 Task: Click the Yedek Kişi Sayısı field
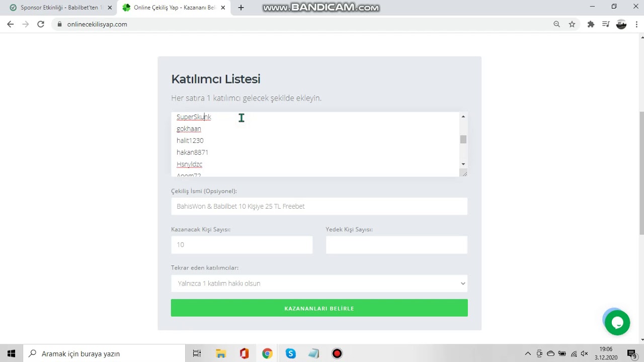396,245
